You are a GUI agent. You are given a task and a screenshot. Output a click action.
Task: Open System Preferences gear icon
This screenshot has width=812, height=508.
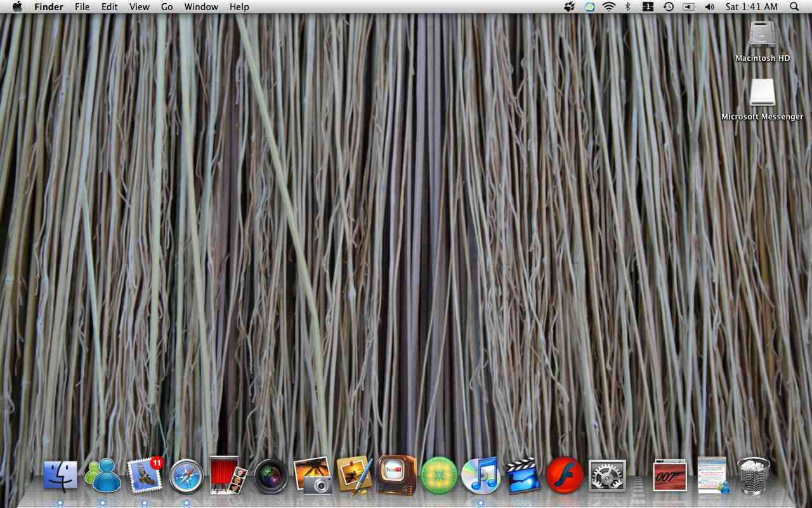pos(607,476)
